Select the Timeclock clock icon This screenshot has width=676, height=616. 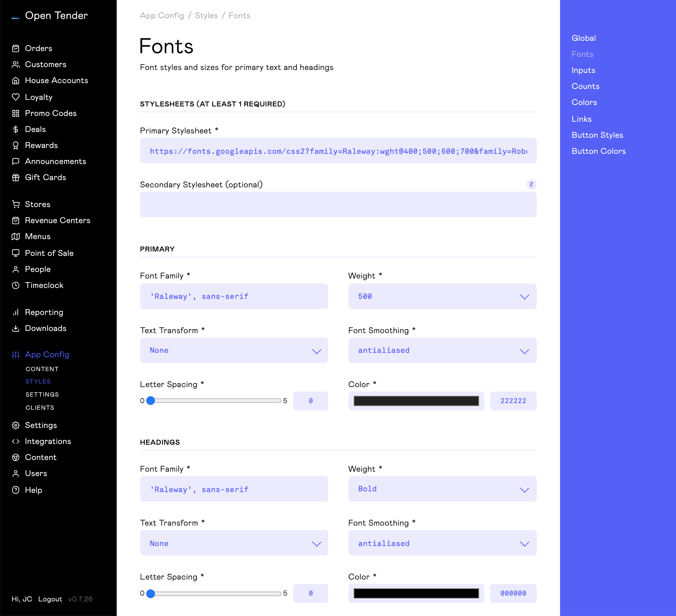(x=16, y=285)
